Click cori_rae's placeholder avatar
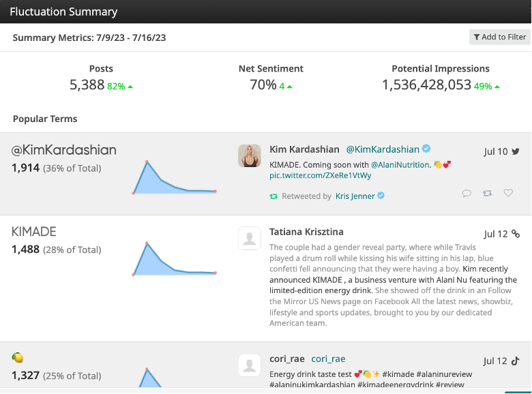Image resolution: width=532 pixels, height=394 pixels. point(250,365)
